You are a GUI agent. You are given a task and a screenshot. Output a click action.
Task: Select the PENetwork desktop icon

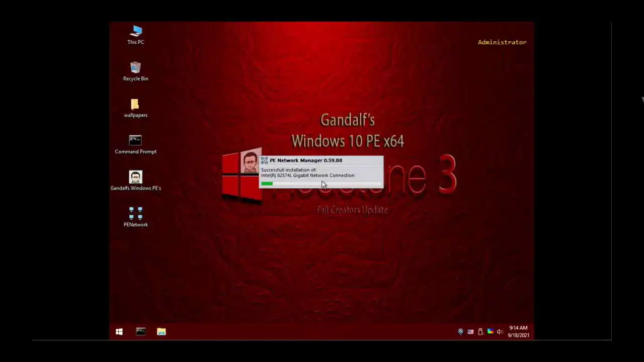tap(135, 217)
